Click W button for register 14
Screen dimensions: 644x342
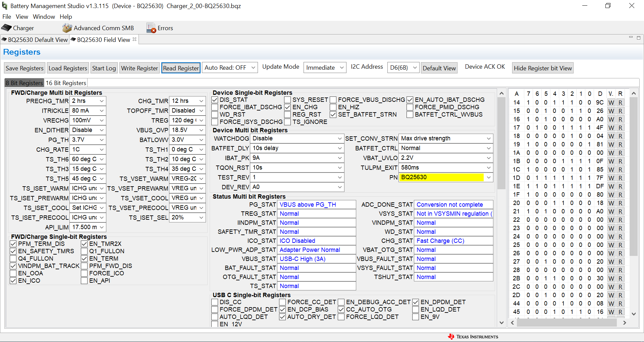pyautogui.click(x=611, y=102)
